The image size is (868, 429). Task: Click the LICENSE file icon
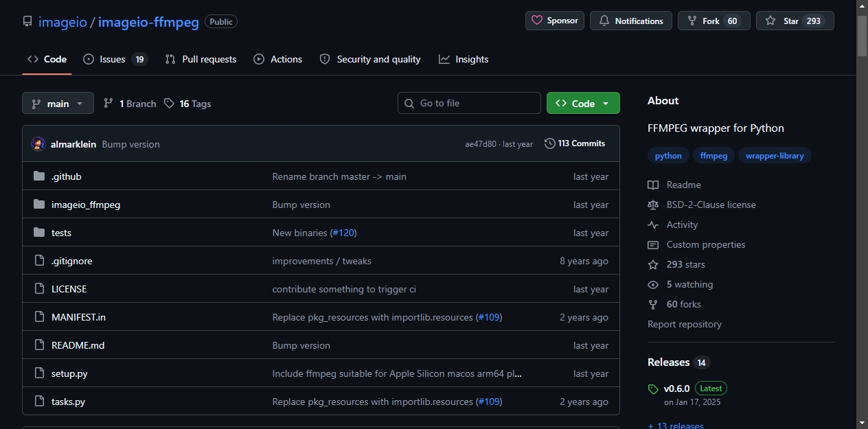coord(39,289)
